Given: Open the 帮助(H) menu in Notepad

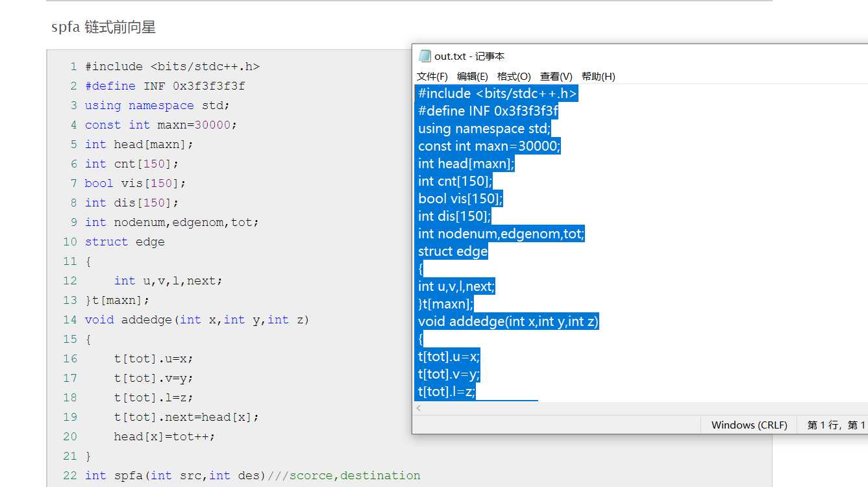Looking at the screenshot, I should tap(599, 77).
